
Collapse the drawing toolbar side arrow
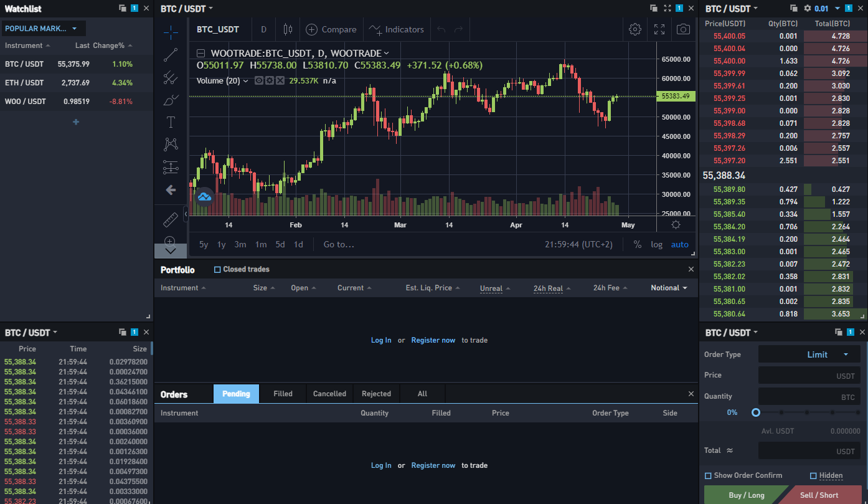(186, 214)
